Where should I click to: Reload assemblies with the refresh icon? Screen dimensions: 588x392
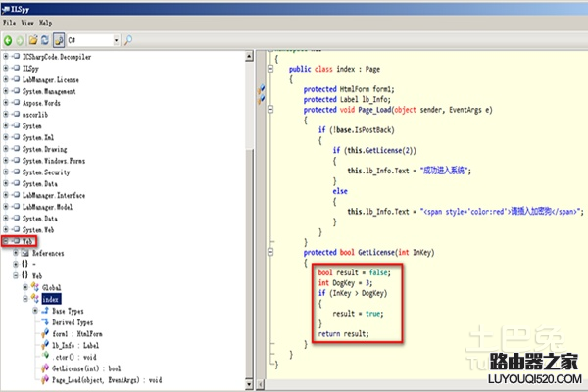(45, 40)
